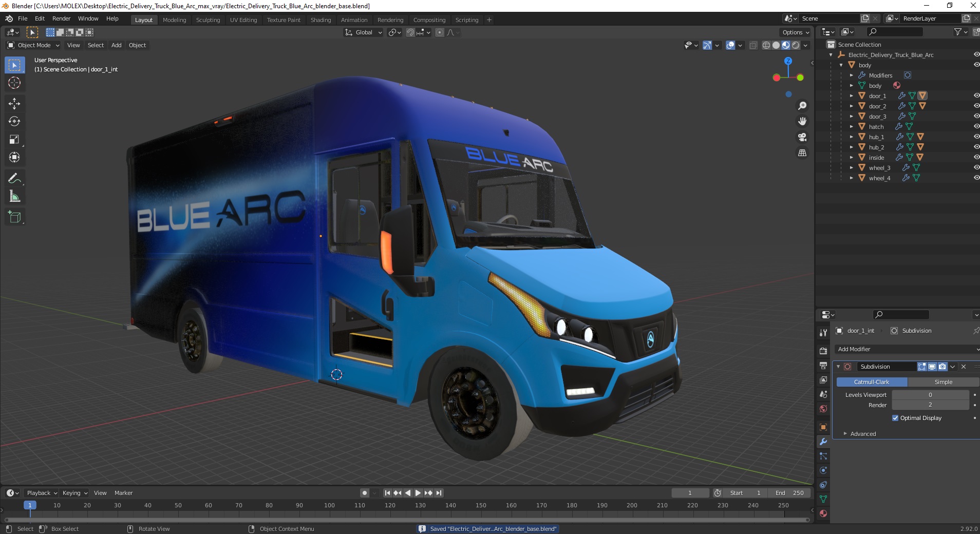Open the Render properties tab
Viewport: 980px width, 534px height.
(x=823, y=351)
